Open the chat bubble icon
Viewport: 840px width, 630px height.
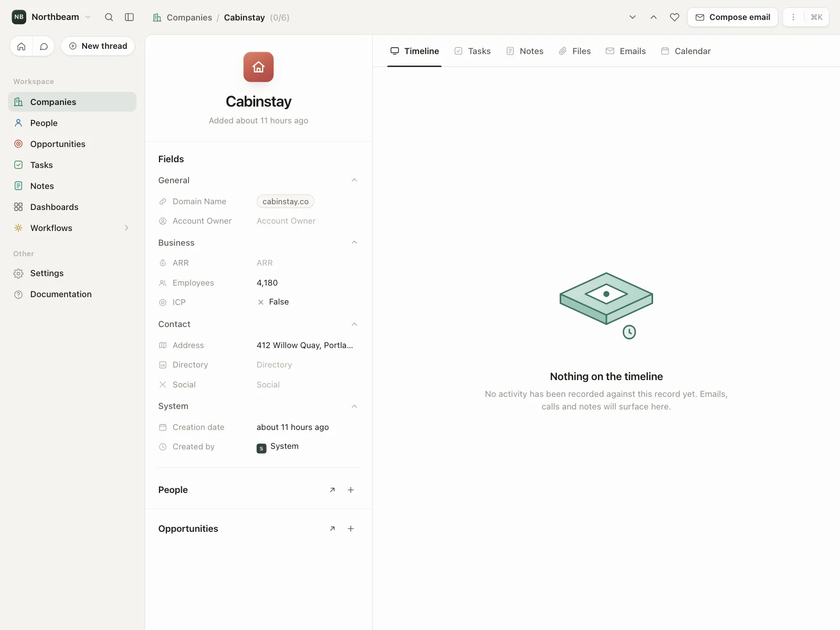(x=44, y=46)
